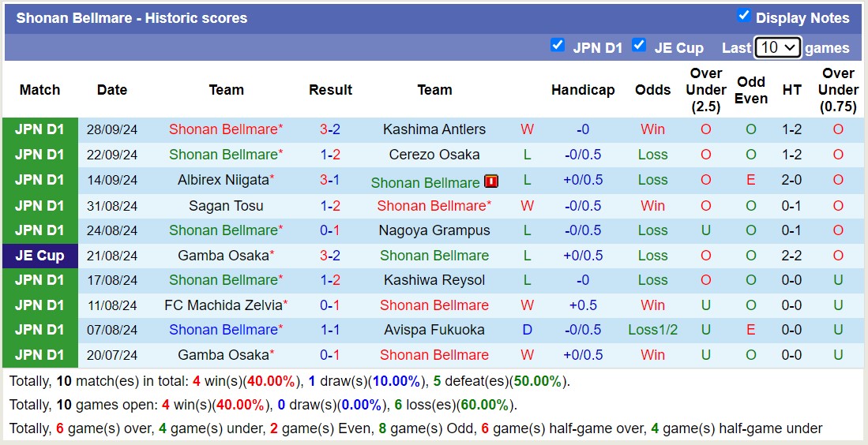Open Kashiwa Reysol team link
The image size is (868, 445).
tap(434, 280)
